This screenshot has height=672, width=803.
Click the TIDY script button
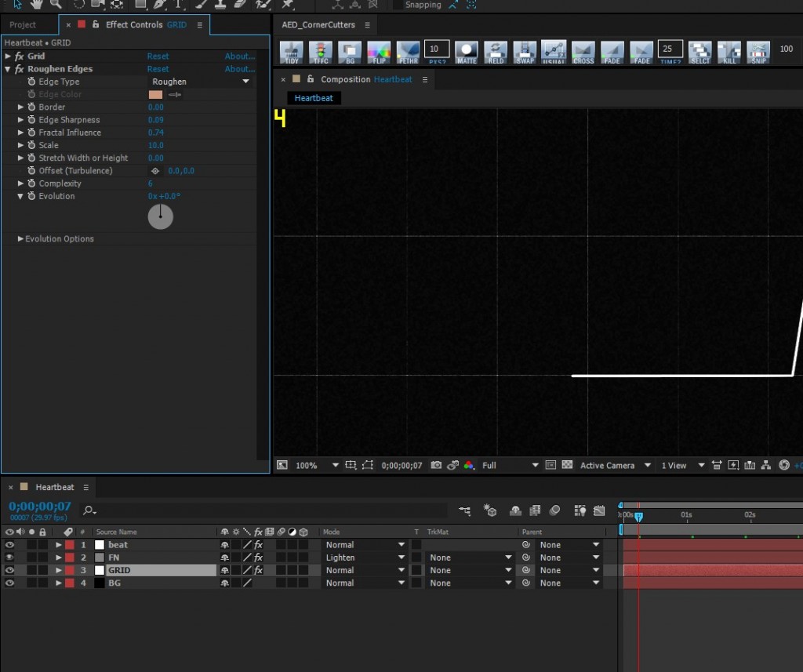tap(291, 52)
